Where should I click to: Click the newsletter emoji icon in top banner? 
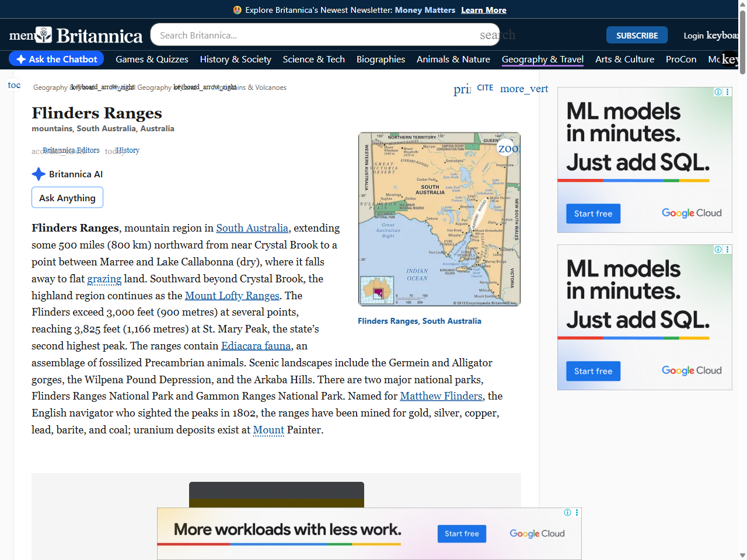tap(237, 10)
